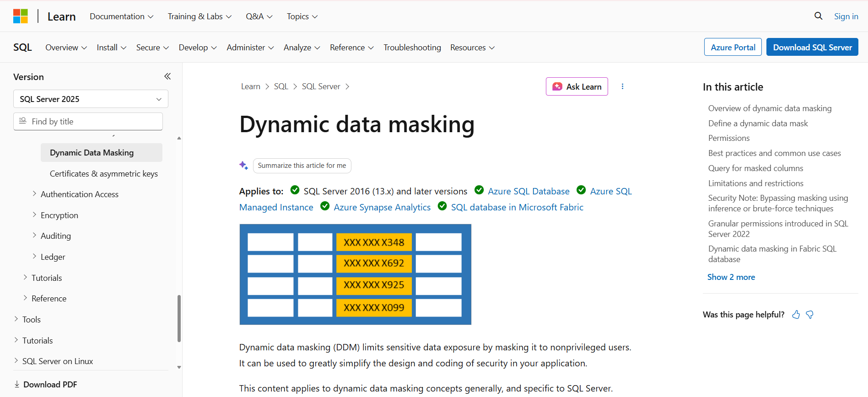The image size is (868, 397).
Task: Open the SQL Server 2025 version dropdown
Action: click(x=91, y=99)
